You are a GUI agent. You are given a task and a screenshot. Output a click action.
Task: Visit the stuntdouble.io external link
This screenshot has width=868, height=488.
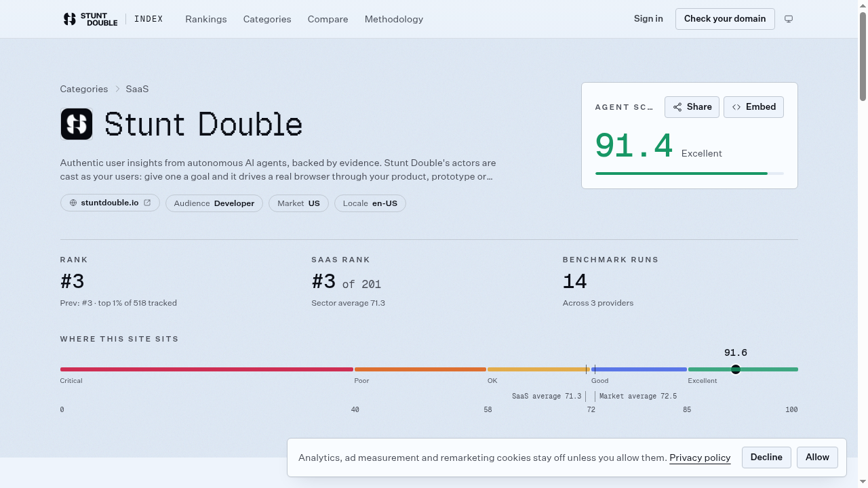[x=110, y=203]
